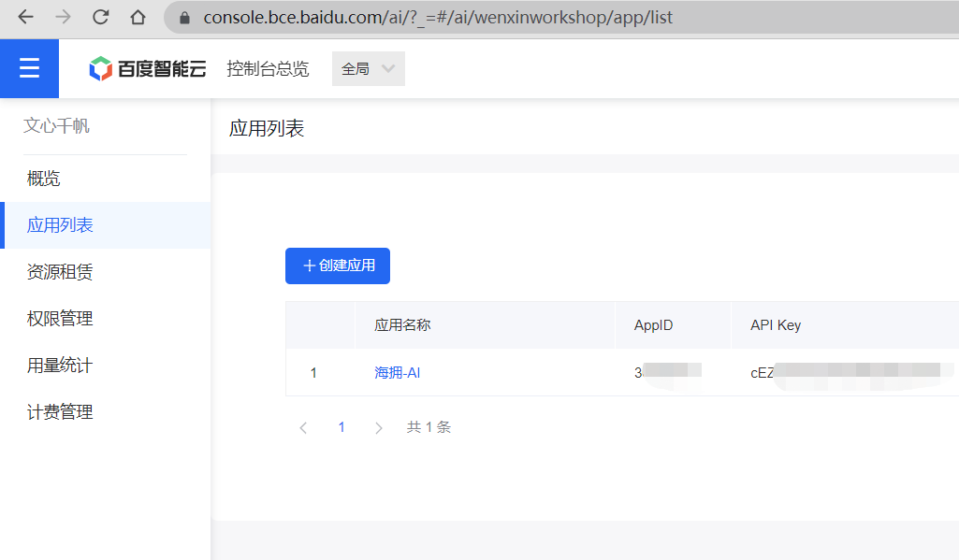The image size is (959, 560).
Task: Open 控制台总览 link
Action: (268, 68)
